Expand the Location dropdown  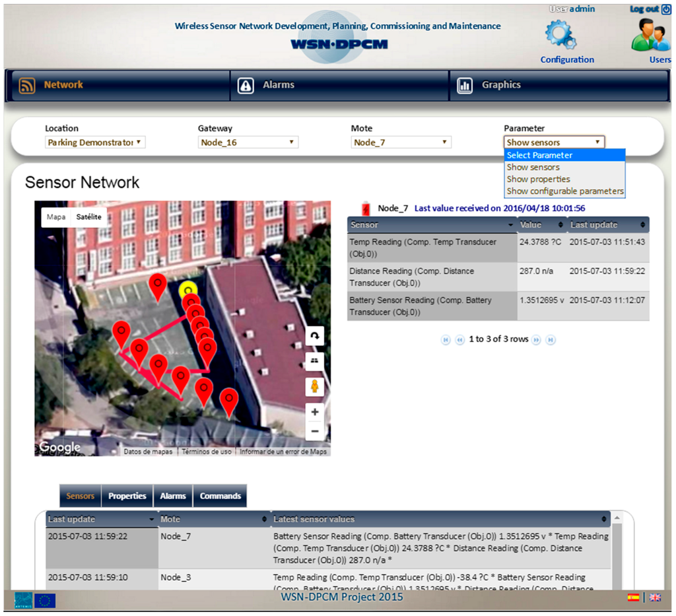[95, 143]
